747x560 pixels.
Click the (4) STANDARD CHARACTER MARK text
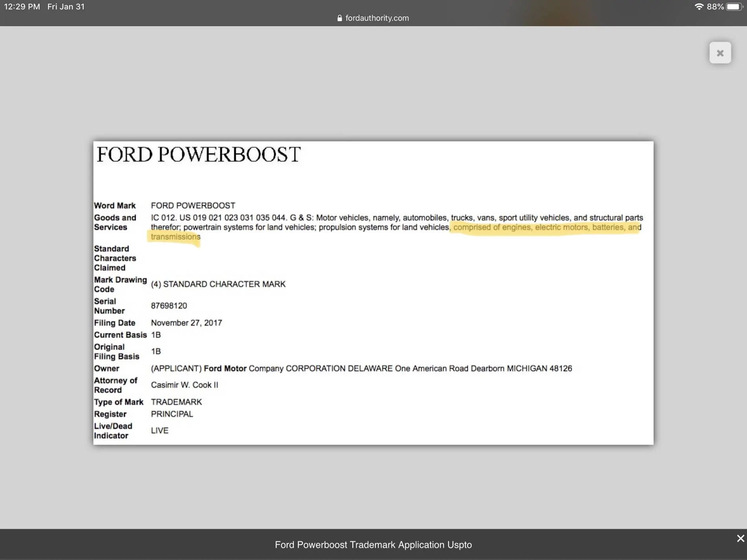tap(218, 284)
